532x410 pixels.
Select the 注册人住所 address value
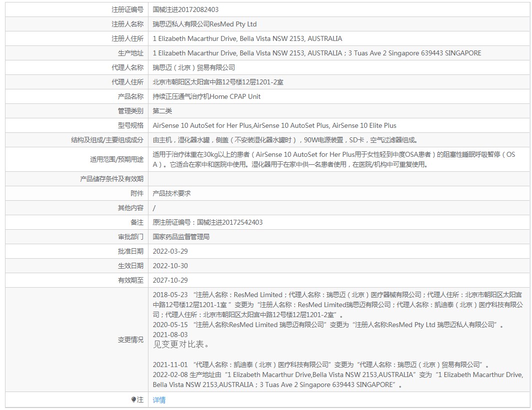[247, 38]
